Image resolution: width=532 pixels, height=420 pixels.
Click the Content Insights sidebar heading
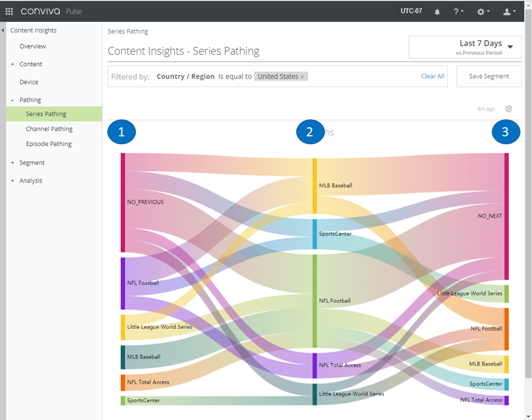tap(34, 30)
